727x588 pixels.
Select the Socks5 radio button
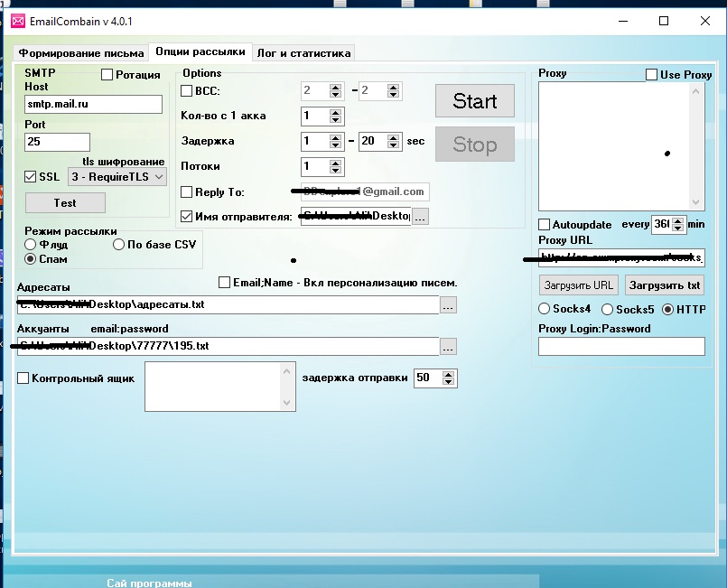click(607, 309)
